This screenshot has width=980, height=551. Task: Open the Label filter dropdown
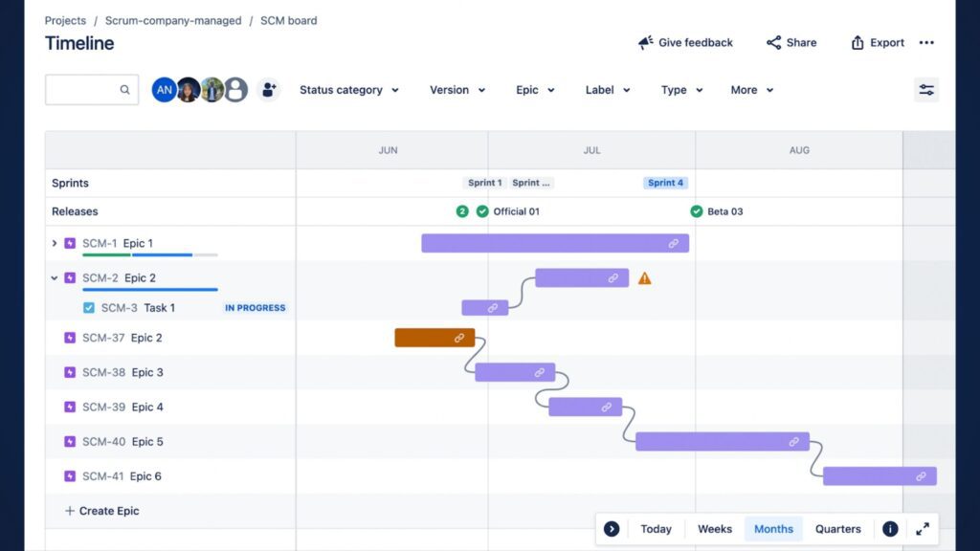pyautogui.click(x=608, y=90)
